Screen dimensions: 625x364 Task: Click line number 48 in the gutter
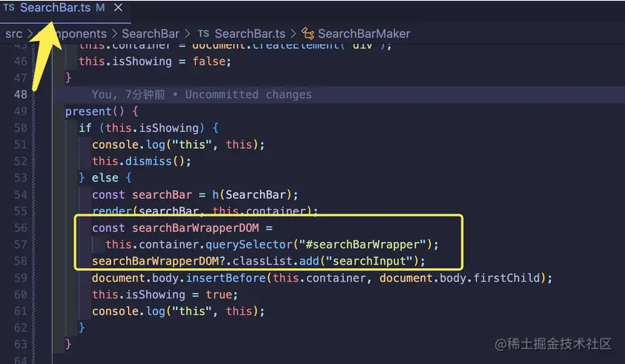21,94
